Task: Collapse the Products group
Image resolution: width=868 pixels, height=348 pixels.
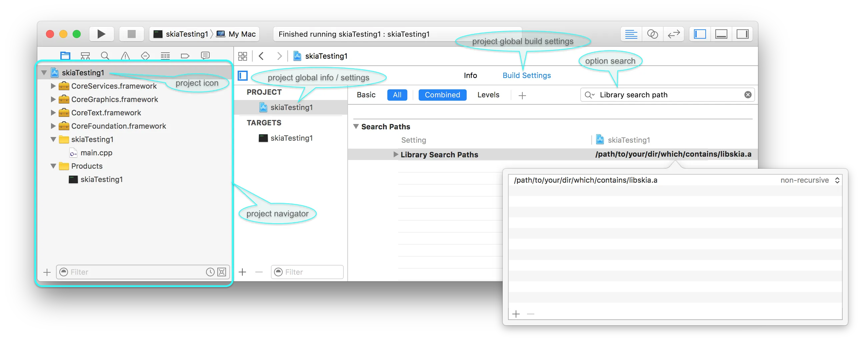Action: [53, 166]
